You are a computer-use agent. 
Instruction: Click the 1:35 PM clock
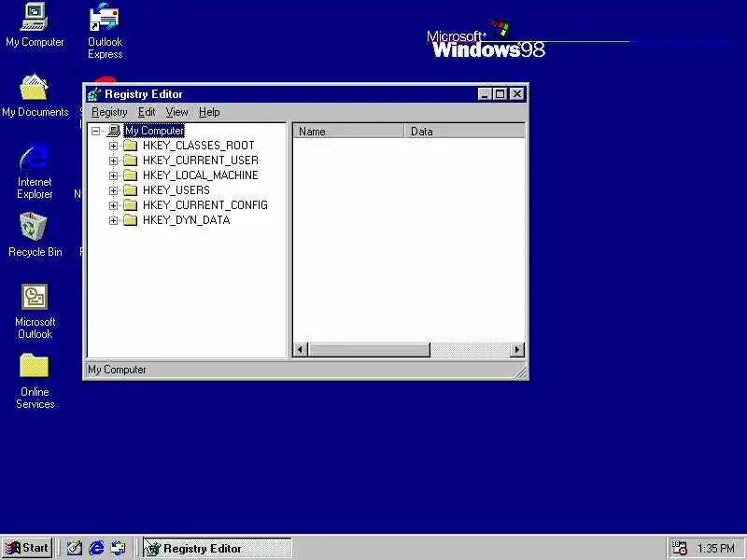(x=716, y=549)
